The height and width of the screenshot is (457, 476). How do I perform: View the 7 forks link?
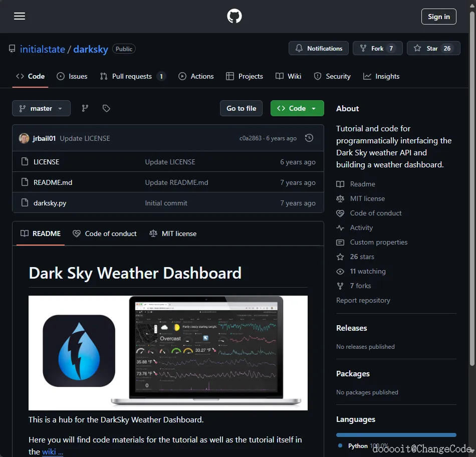point(360,286)
